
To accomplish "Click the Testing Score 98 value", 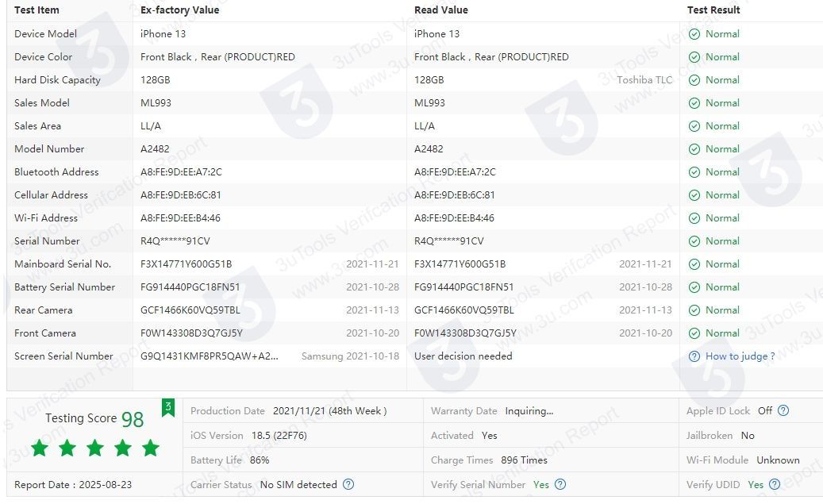I will pyautogui.click(x=133, y=419).
